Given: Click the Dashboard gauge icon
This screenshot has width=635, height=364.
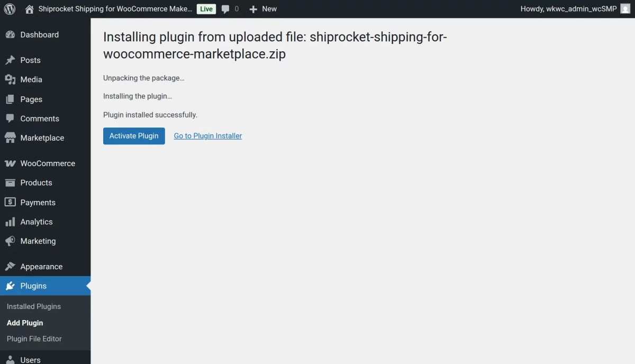Looking at the screenshot, I should coord(10,35).
